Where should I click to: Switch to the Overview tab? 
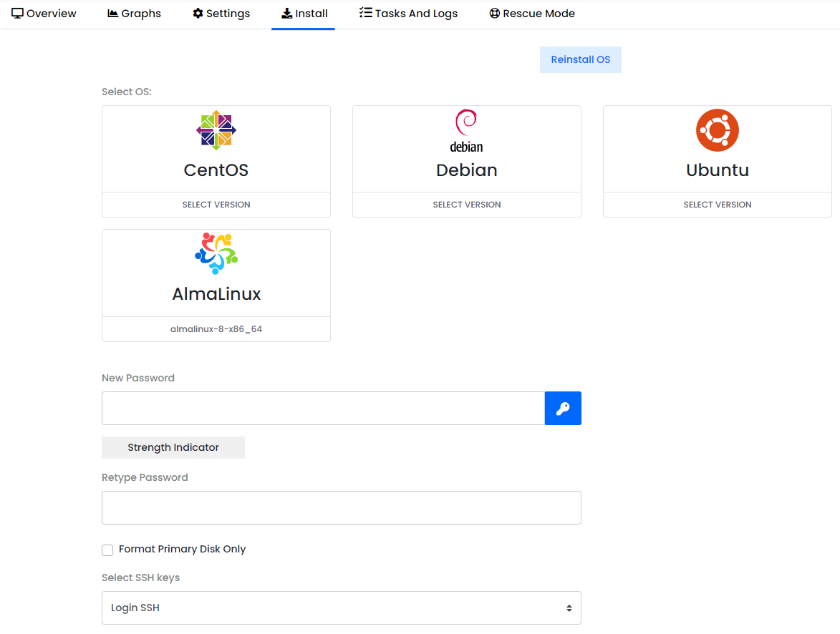click(x=44, y=14)
